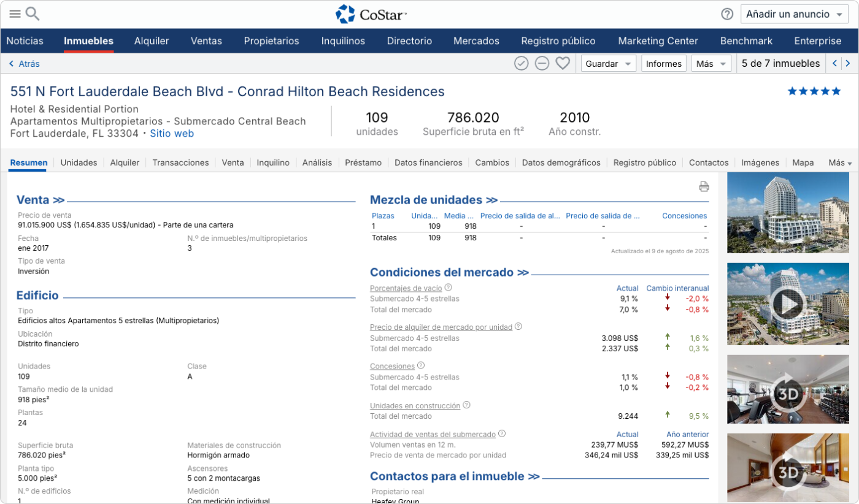Toggle the checkmark select property button

[521, 63]
